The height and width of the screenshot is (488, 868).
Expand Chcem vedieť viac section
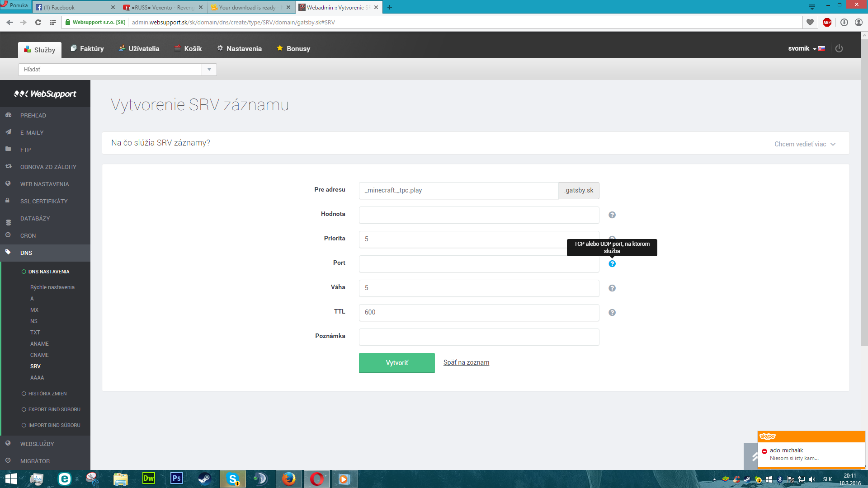(x=805, y=144)
